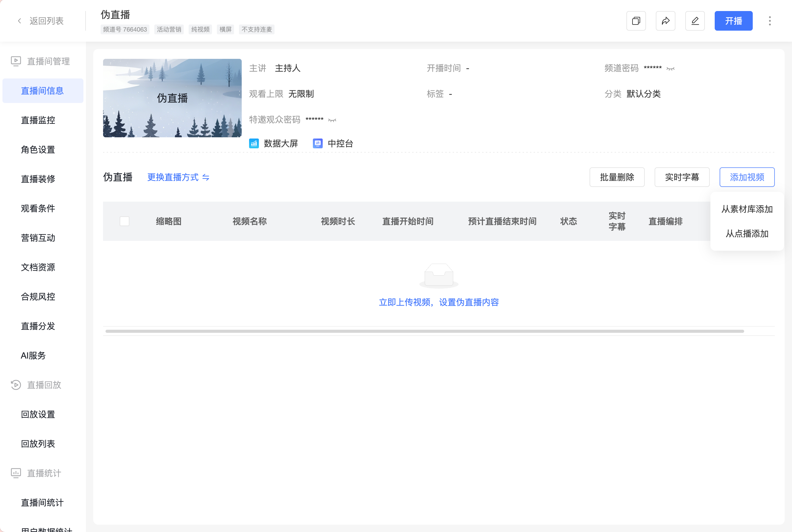Click the 状态 column header
The width and height of the screenshot is (792, 532).
coord(568,221)
